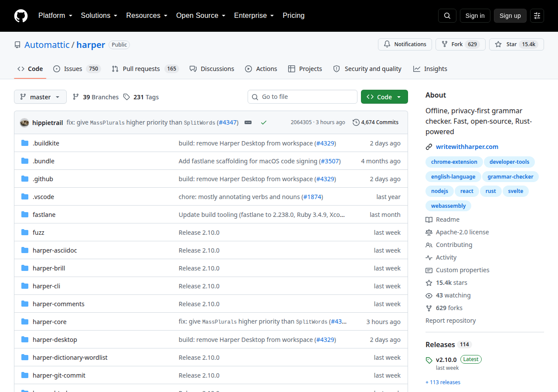Fork the repository
This screenshot has width=558, height=392.
460,44
